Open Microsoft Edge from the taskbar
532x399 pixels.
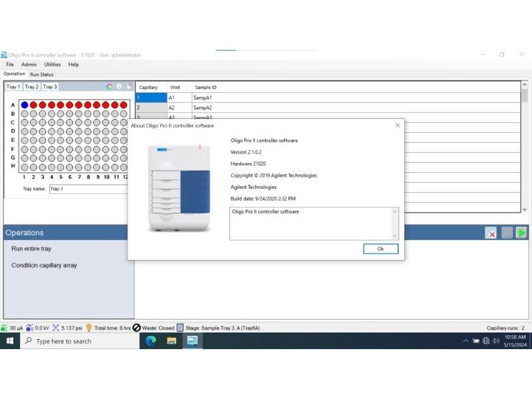point(151,340)
